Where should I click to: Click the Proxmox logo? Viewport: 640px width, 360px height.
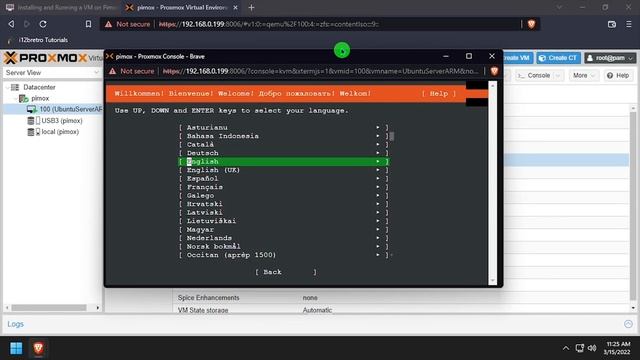click(46, 58)
